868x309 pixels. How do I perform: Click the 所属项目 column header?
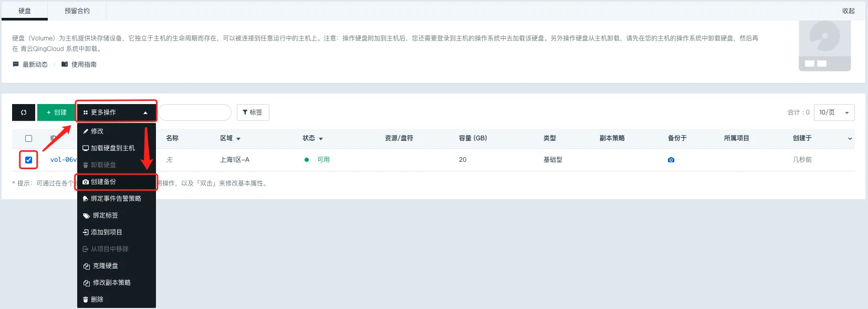click(737, 138)
